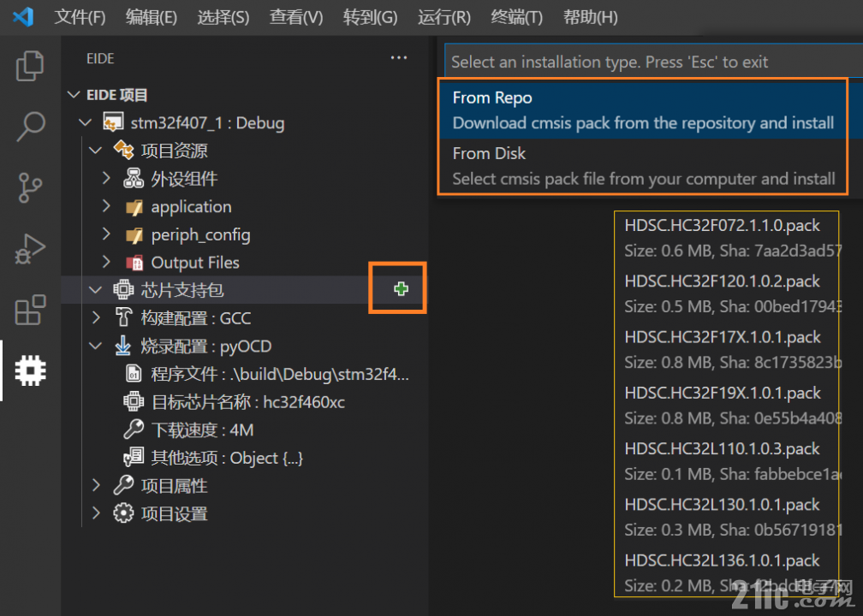Image resolution: width=863 pixels, height=616 pixels.
Task: Click the 项目设置 gear icon
Action: point(123,513)
